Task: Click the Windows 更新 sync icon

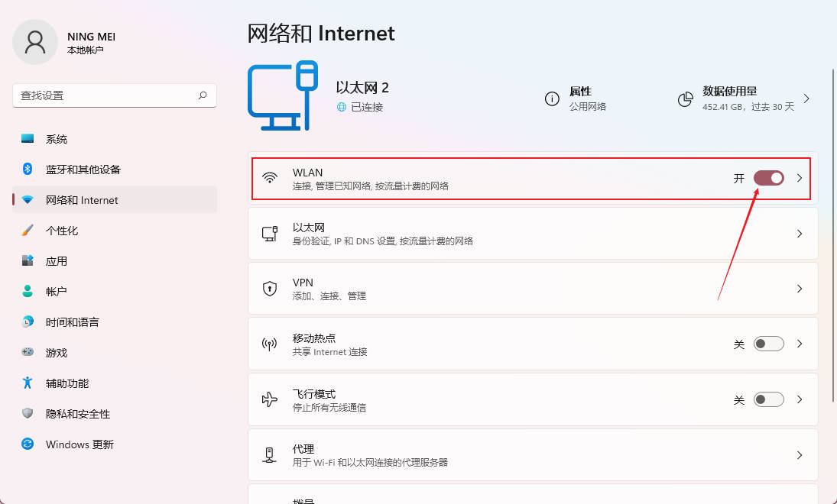Action: pyautogui.click(x=28, y=444)
